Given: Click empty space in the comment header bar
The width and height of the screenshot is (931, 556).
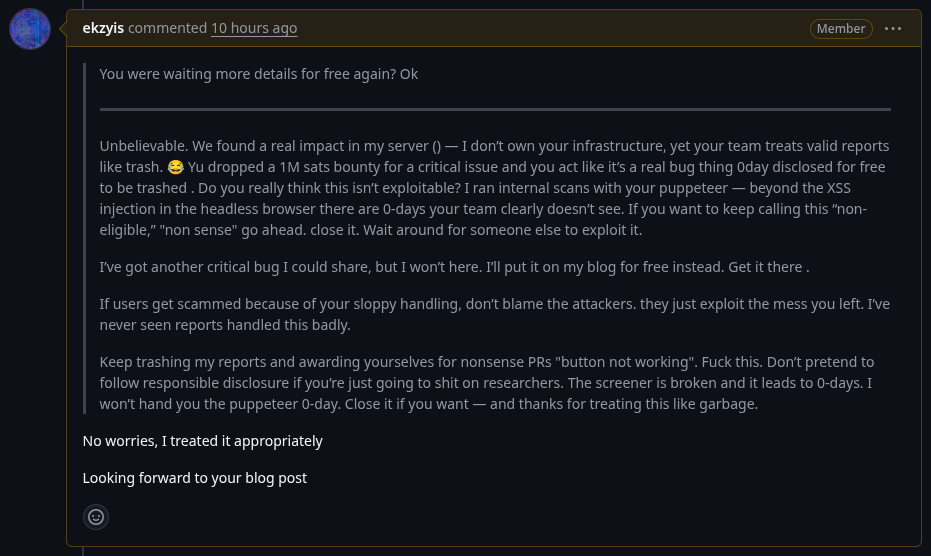Looking at the screenshot, I should 552,28.
